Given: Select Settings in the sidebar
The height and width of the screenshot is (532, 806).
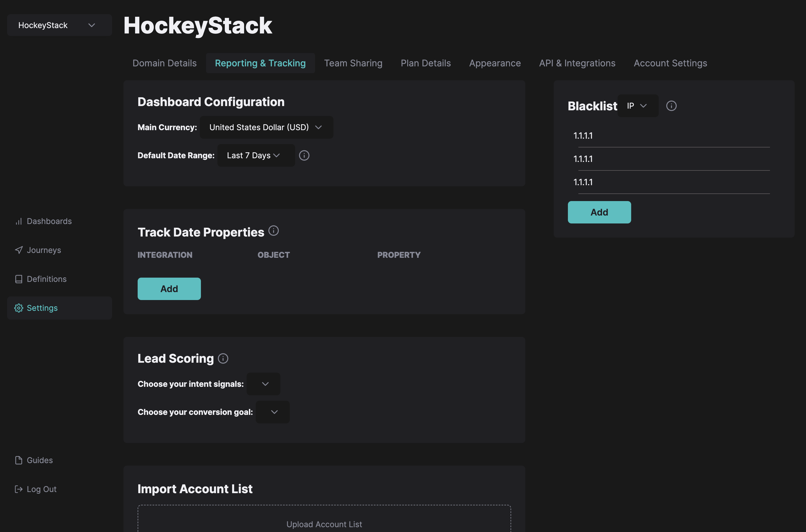Looking at the screenshot, I should pyautogui.click(x=59, y=308).
